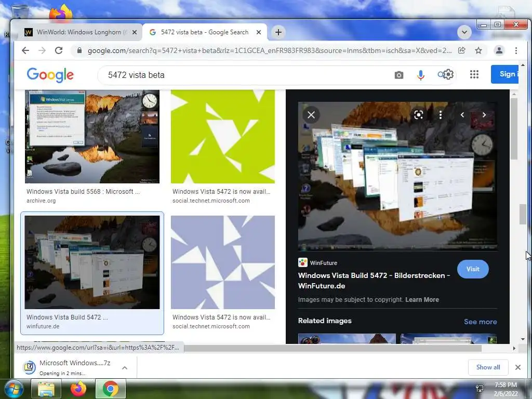Open the preview panel more-options dots

pos(441,115)
